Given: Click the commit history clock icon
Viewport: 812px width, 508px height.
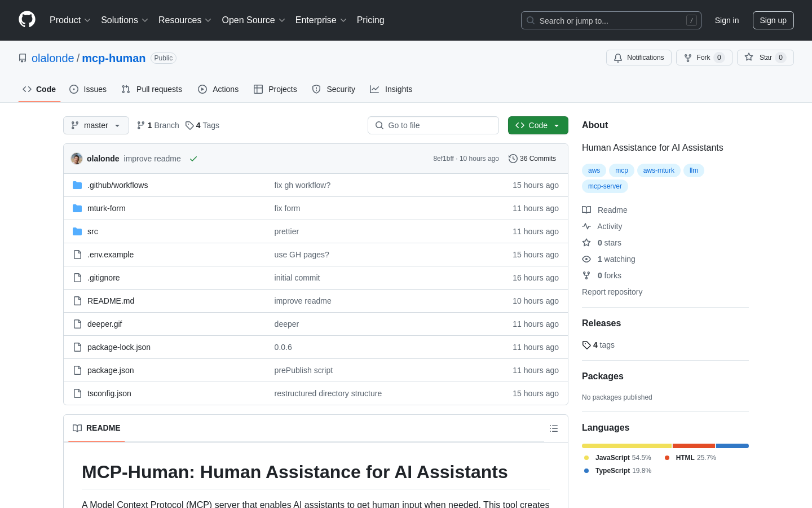Looking at the screenshot, I should tap(513, 159).
